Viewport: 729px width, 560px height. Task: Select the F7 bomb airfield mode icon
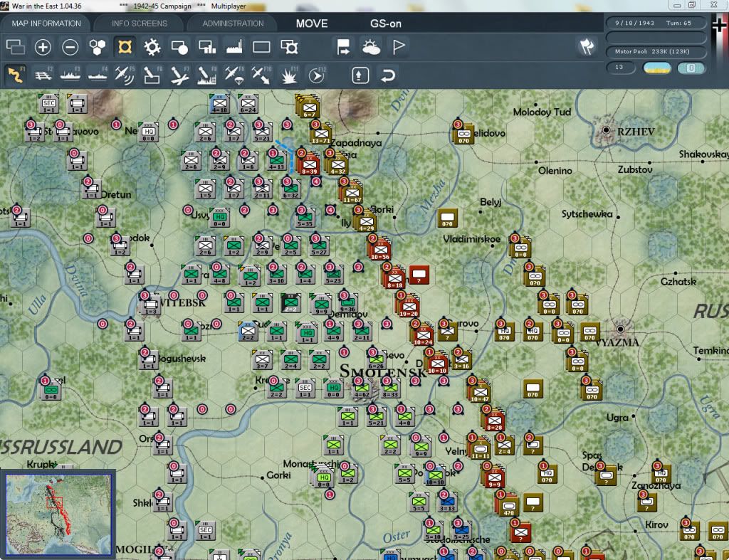179,75
